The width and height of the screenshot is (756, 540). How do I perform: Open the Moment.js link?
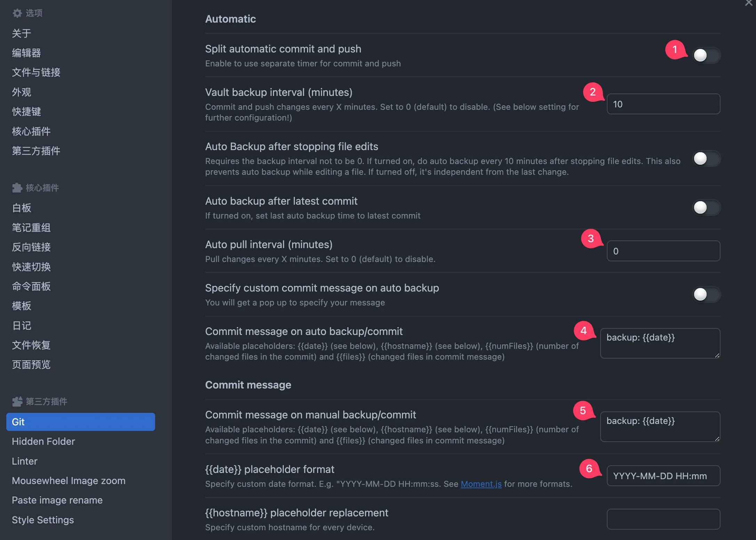pos(481,484)
